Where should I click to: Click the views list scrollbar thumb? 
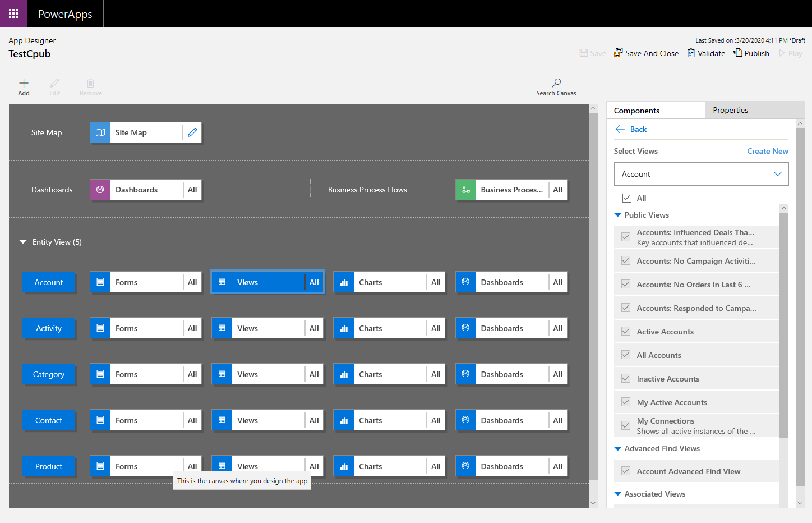784,325
